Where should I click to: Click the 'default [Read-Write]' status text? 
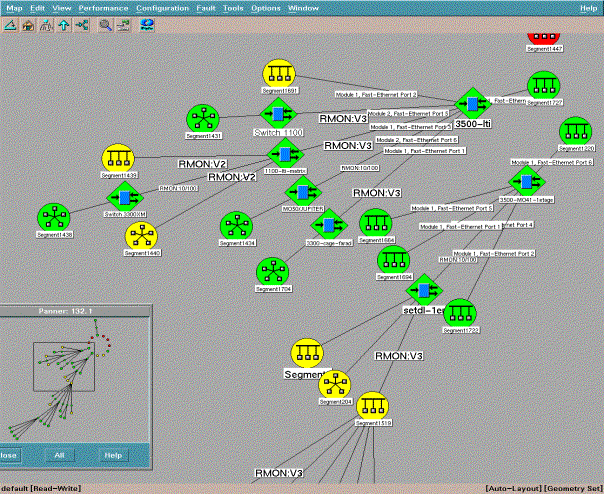tap(41, 489)
